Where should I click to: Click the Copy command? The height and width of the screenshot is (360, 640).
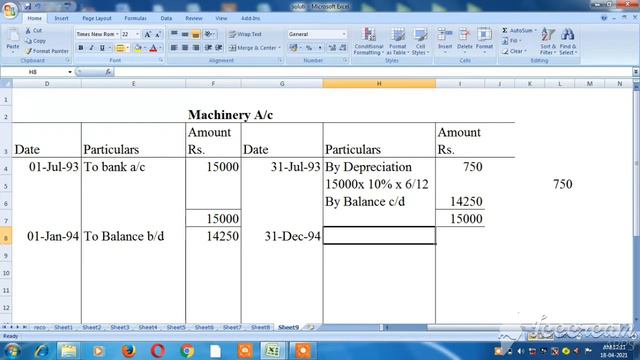(36, 41)
